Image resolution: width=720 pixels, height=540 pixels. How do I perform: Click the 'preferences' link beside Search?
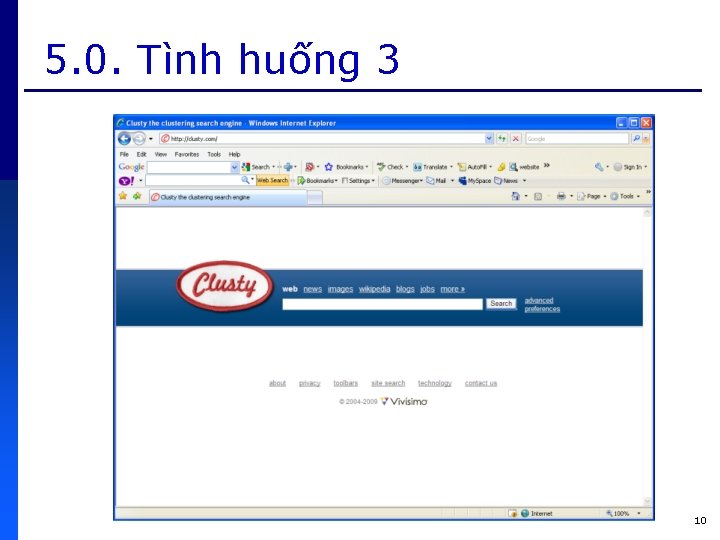point(542,309)
